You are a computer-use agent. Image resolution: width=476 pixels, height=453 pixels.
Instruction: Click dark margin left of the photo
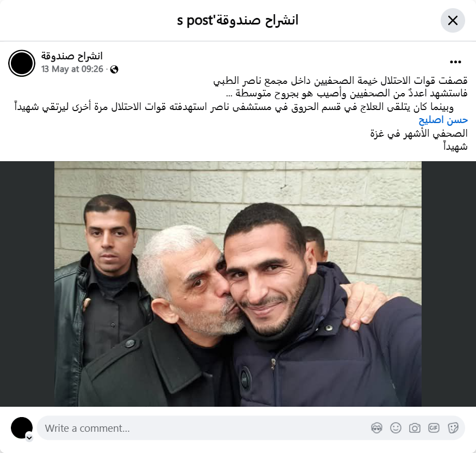[x=27, y=284]
